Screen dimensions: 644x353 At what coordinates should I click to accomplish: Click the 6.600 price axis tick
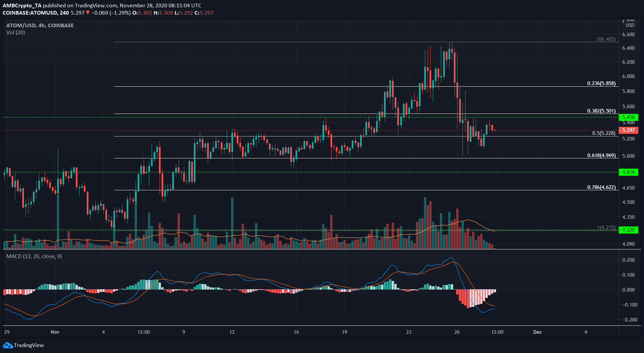(628, 35)
